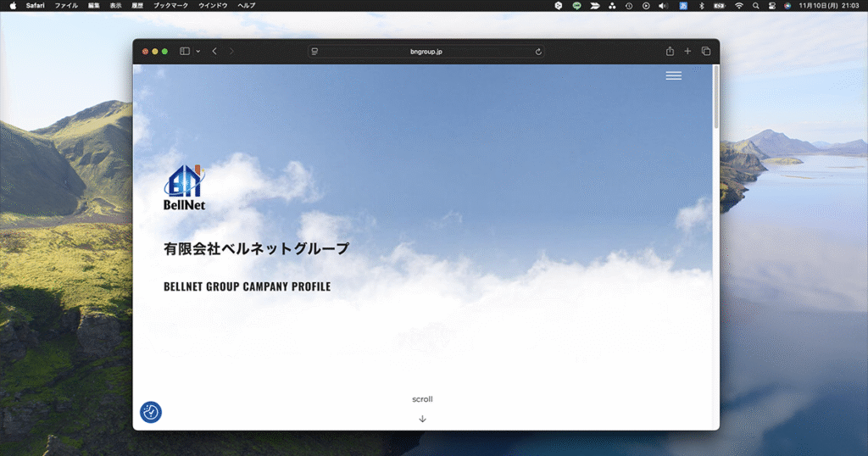Click the Safari sidebar toggle icon
This screenshot has width=868, height=456.
tap(185, 52)
